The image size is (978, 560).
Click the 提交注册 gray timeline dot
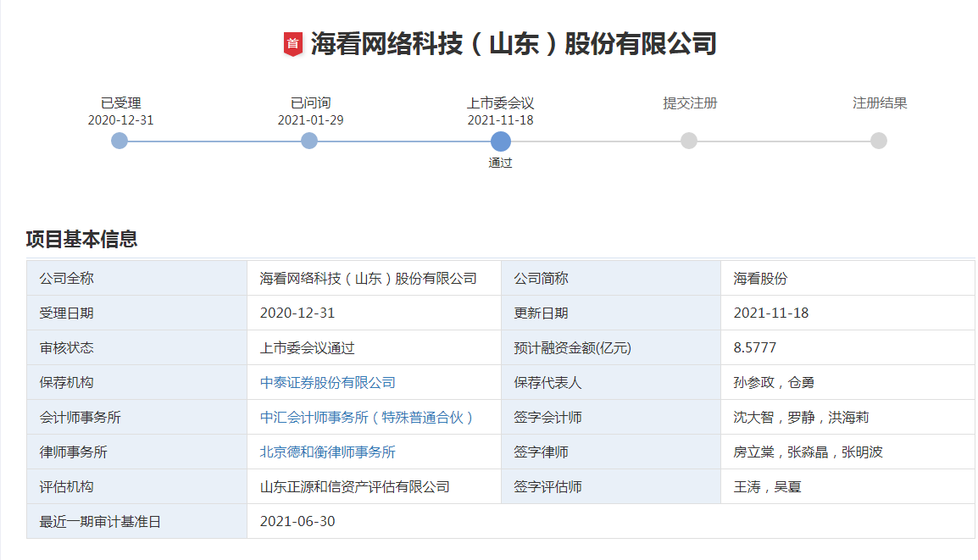point(689,141)
